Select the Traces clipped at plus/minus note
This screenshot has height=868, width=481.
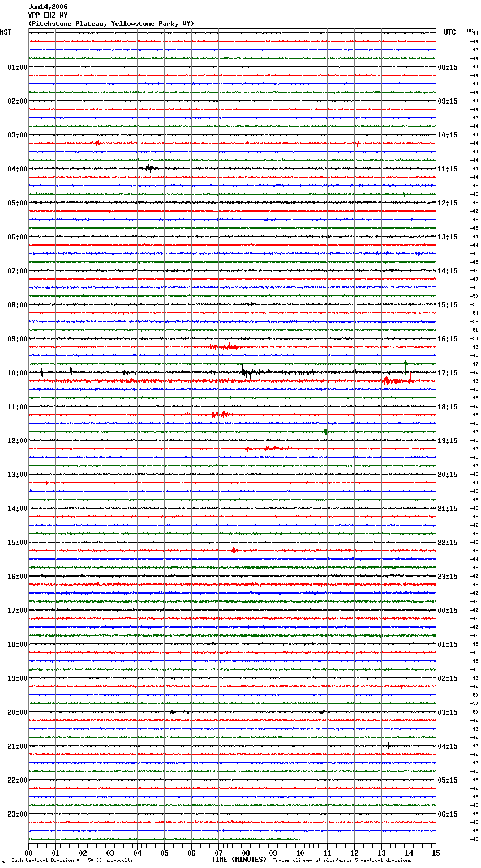point(342,860)
